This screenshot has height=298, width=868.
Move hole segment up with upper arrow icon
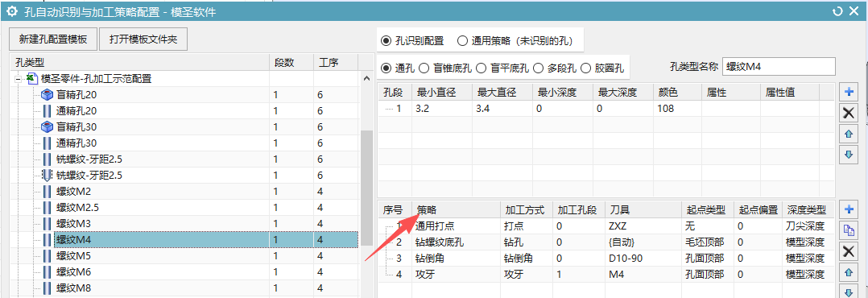pyautogui.click(x=848, y=134)
